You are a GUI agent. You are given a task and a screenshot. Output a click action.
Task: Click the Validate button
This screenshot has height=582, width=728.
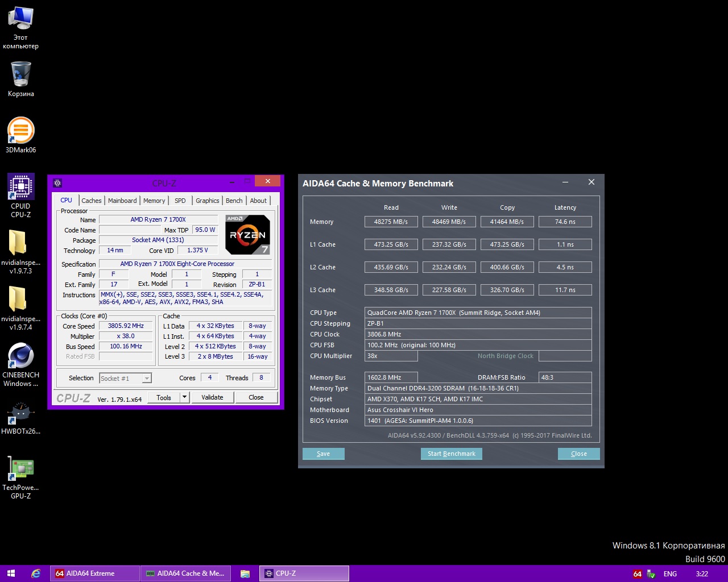(x=212, y=397)
